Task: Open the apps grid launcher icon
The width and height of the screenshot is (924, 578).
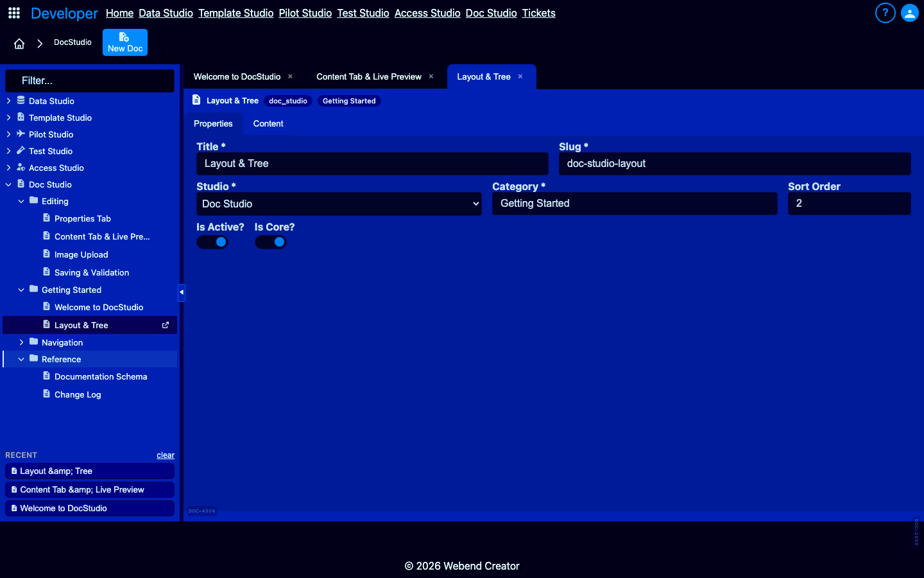Action: tap(14, 13)
